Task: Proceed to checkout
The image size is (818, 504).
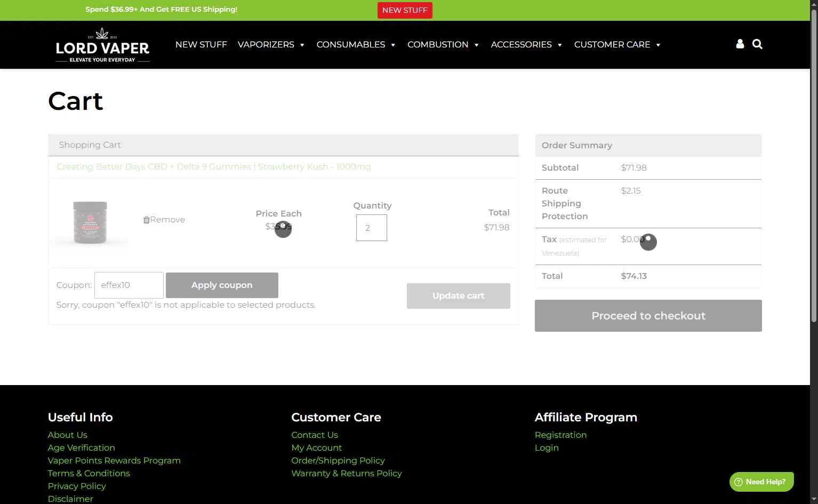Action: point(648,316)
